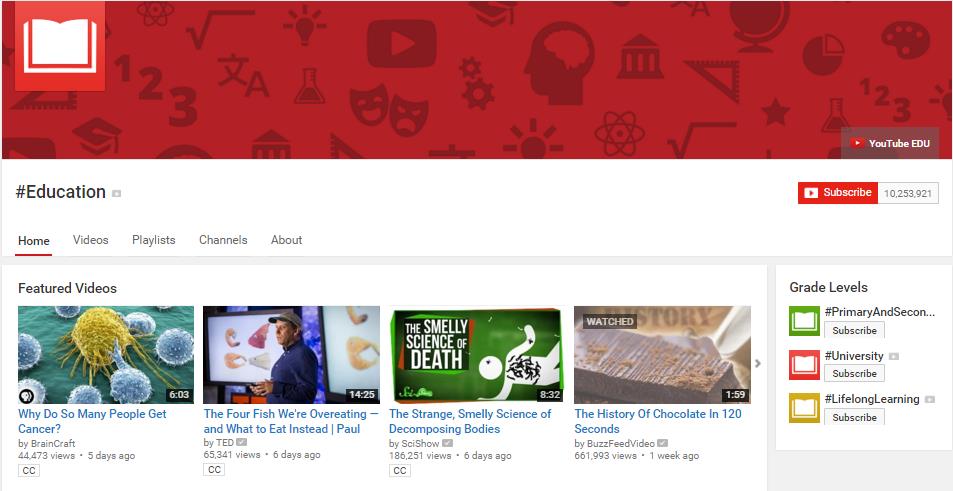953x491 pixels.
Task: Play the Four Fish TED talk thumbnail
Action: point(291,355)
